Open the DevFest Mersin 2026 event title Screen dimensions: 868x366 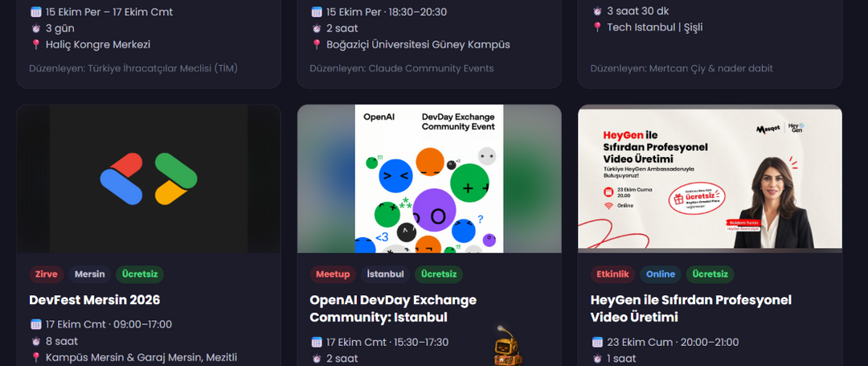point(95,300)
